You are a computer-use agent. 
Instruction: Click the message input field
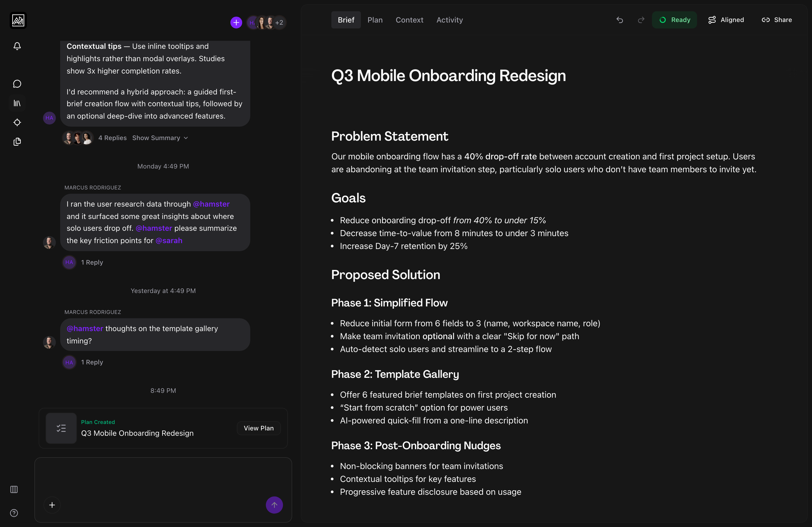point(163,477)
